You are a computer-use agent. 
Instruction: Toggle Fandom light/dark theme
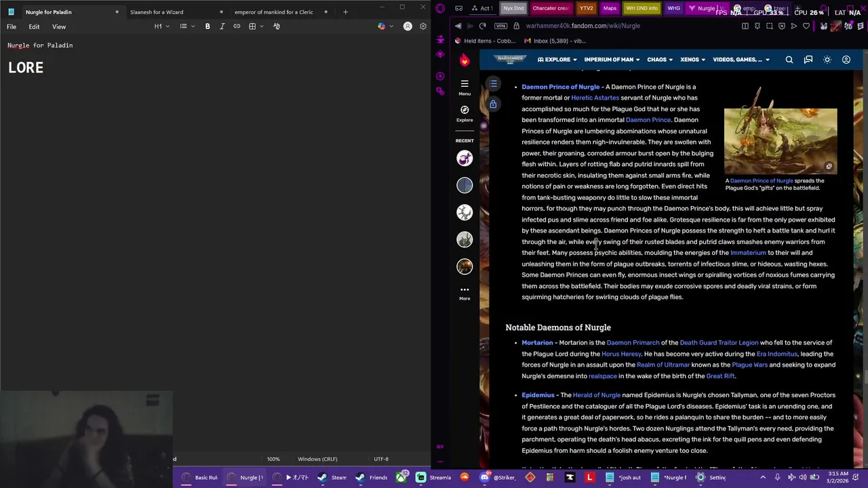tap(827, 60)
